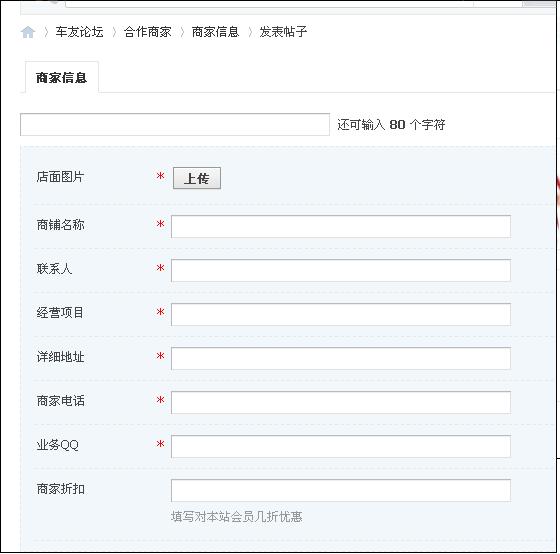Select the 经营项目 input field

[341, 314]
